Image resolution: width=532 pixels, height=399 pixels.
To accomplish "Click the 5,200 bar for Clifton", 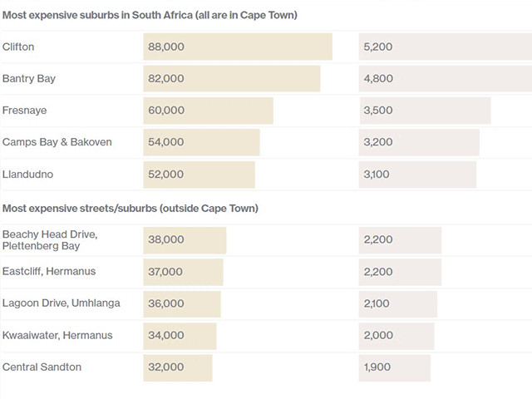I will click(445, 47).
